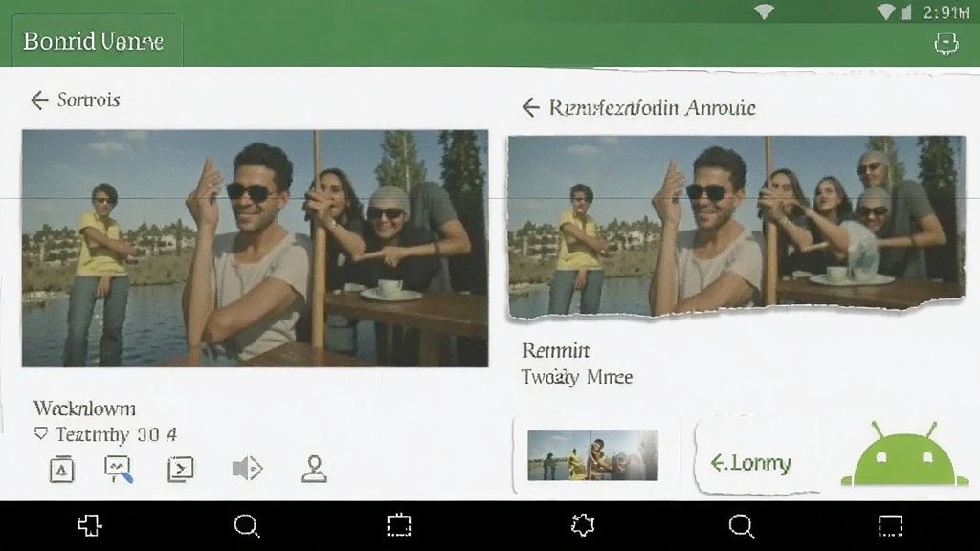Screen dimensions: 980x551
Task: Tap the chat-face icon in the green header
Action: (946, 44)
